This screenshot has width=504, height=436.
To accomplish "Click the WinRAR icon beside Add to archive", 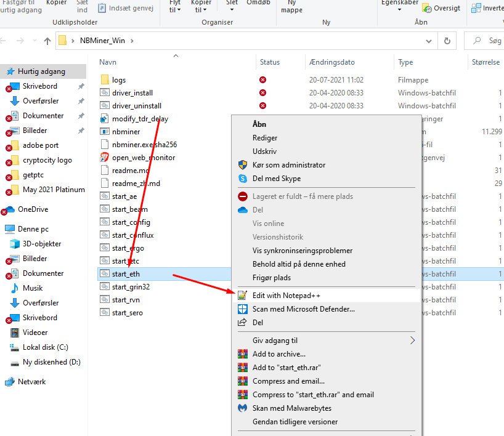I will click(x=242, y=353).
